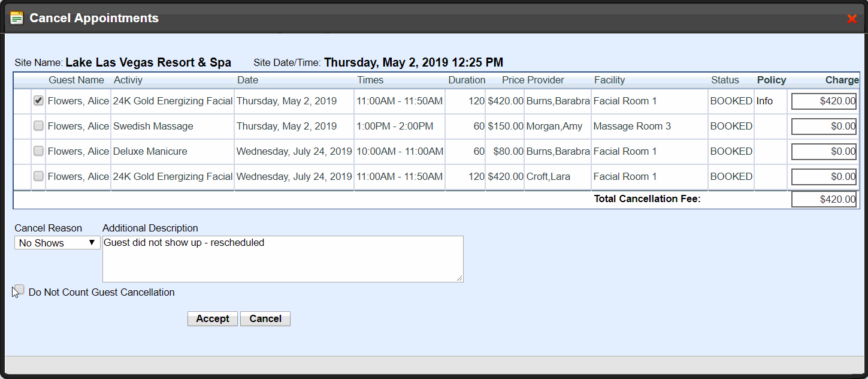Select the Deluxe Manicure charge field
Viewport: 868px width, 379px height.
coord(824,152)
